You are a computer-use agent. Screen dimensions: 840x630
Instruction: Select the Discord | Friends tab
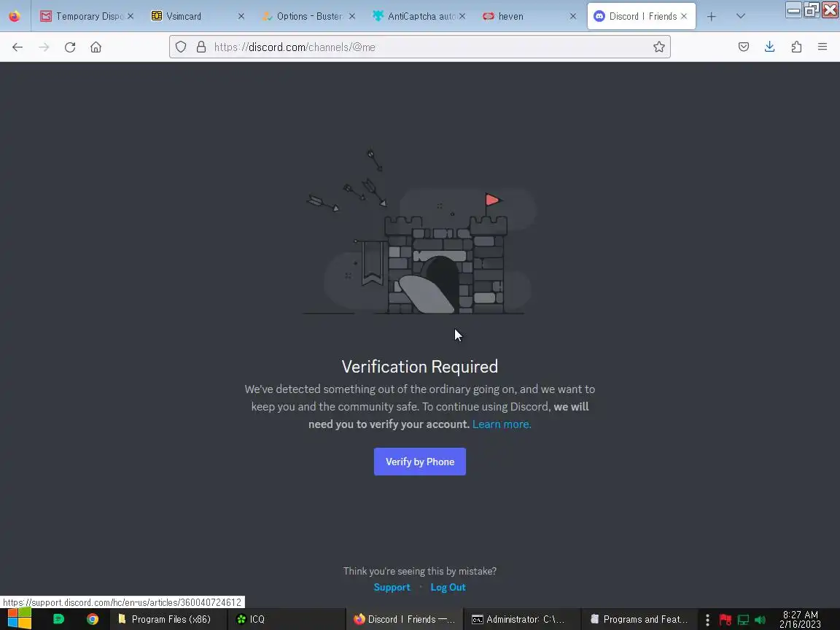coord(641,17)
